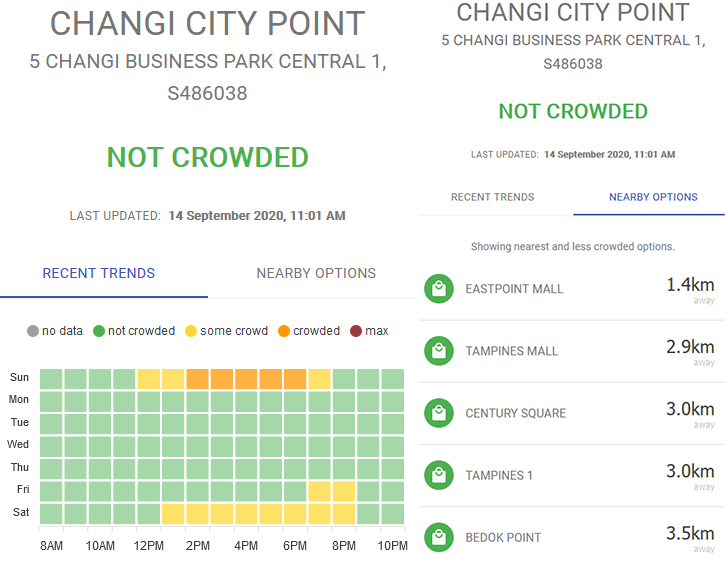The width and height of the screenshot is (725, 564).
Task: Click the 10AM axis label
Action: tap(100, 546)
